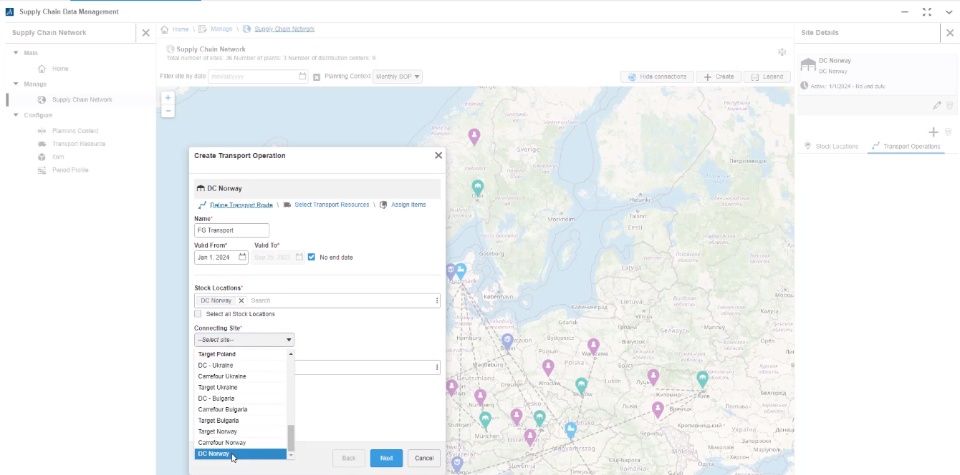Screen dimensions: 960x475
Task: Check Select all Stock Locations
Action: pos(198,314)
